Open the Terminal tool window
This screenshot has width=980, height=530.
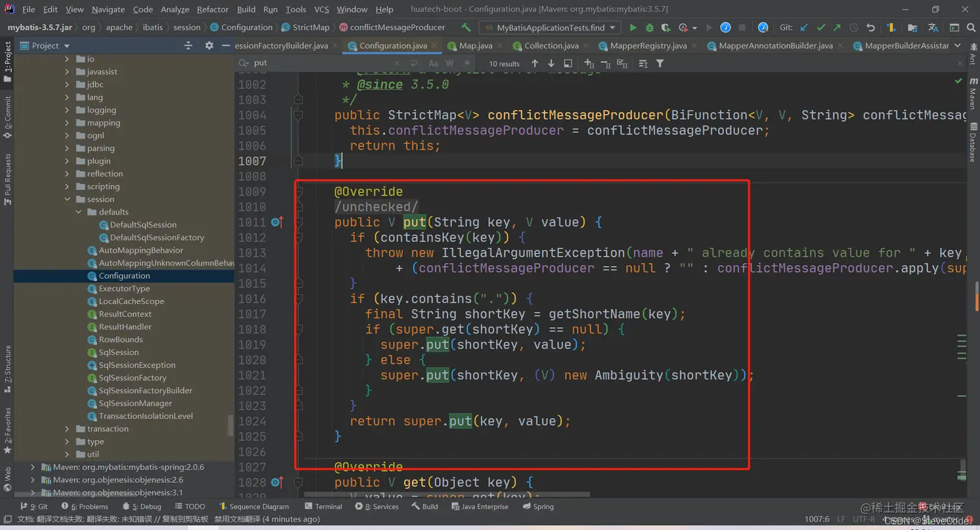pos(323,507)
